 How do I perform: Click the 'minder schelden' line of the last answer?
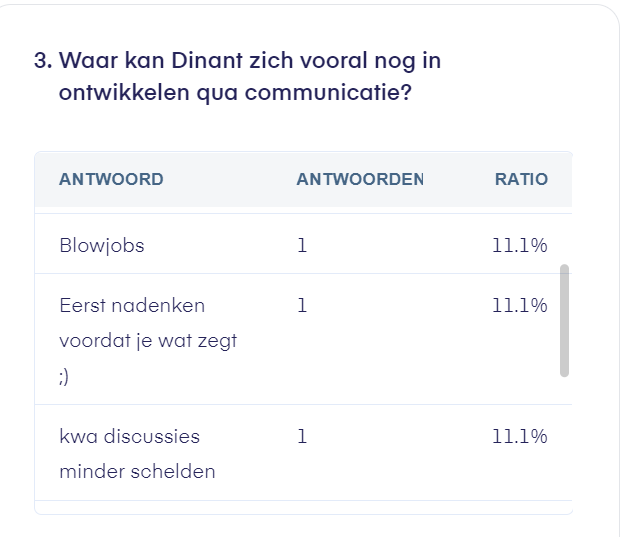[x=137, y=471]
